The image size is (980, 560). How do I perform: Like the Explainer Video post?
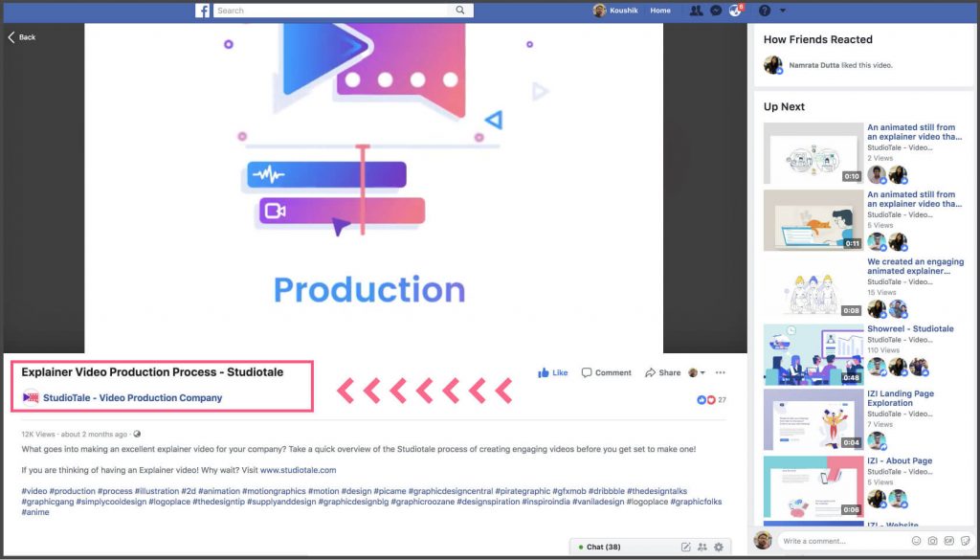coord(552,372)
